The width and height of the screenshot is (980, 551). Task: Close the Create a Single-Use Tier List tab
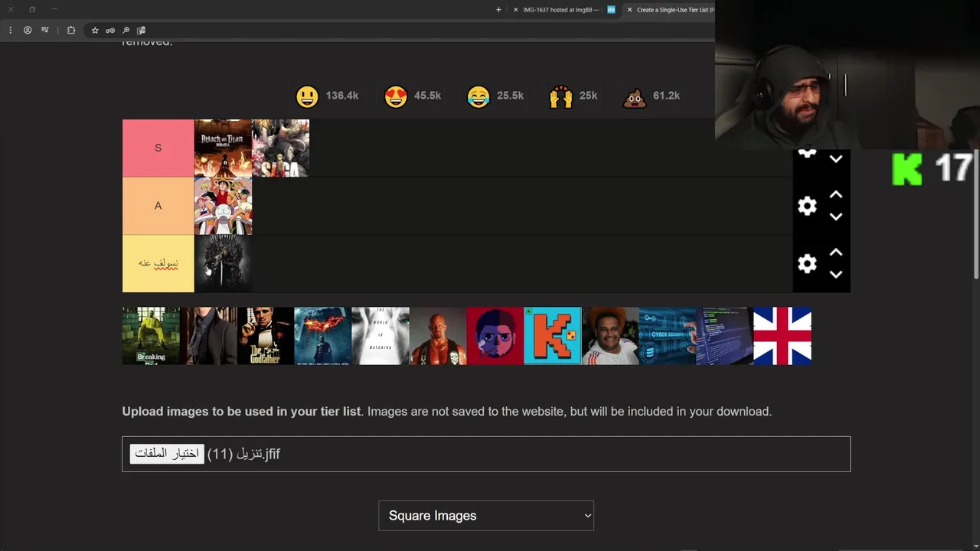point(629,10)
